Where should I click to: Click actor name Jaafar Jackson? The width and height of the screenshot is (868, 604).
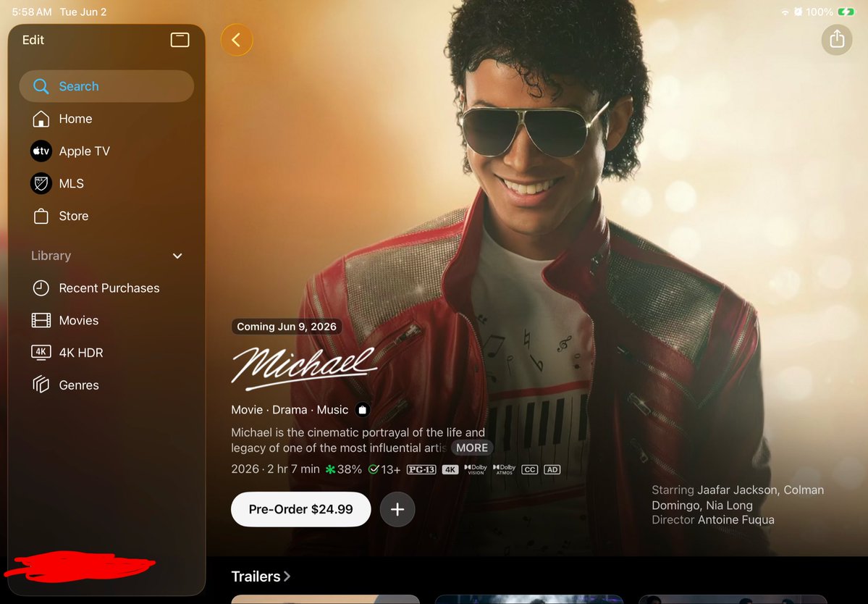pos(737,490)
